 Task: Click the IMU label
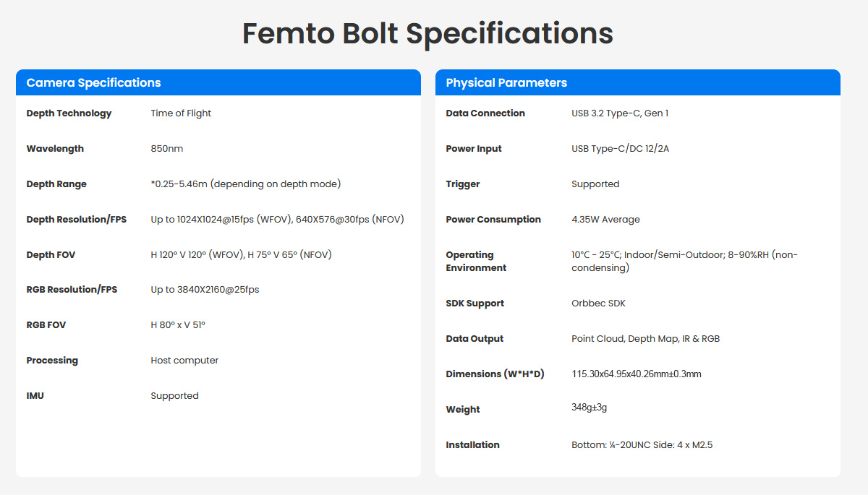(x=35, y=396)
